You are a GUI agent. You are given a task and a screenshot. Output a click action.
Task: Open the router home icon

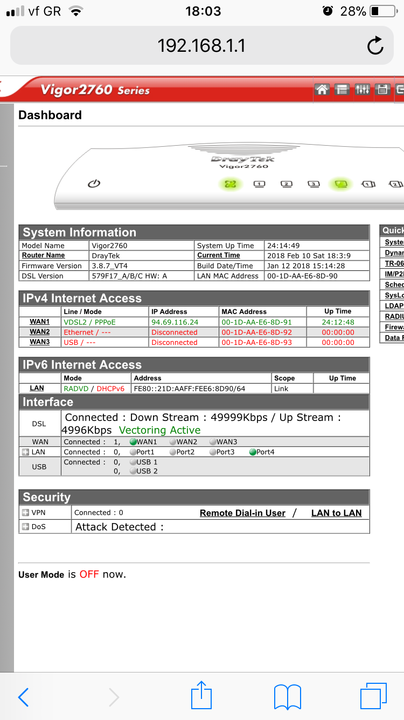click(x=322, y=90)
